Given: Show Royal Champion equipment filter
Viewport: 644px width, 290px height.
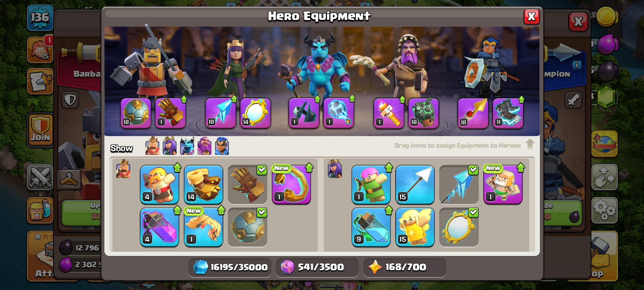Looking at the screenshot, I should [222, 146].
